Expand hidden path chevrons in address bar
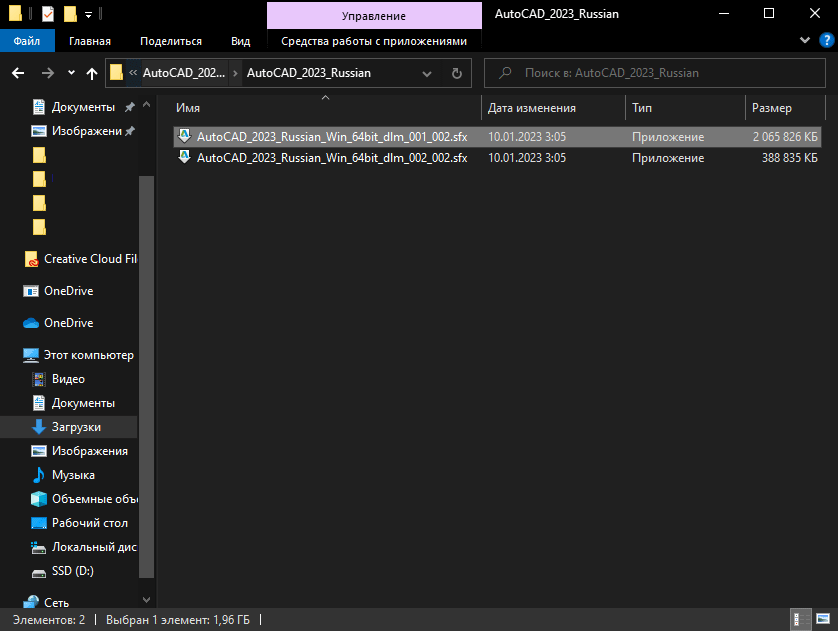Viewport: 838px width, 631px height. [x=133, y=73]
